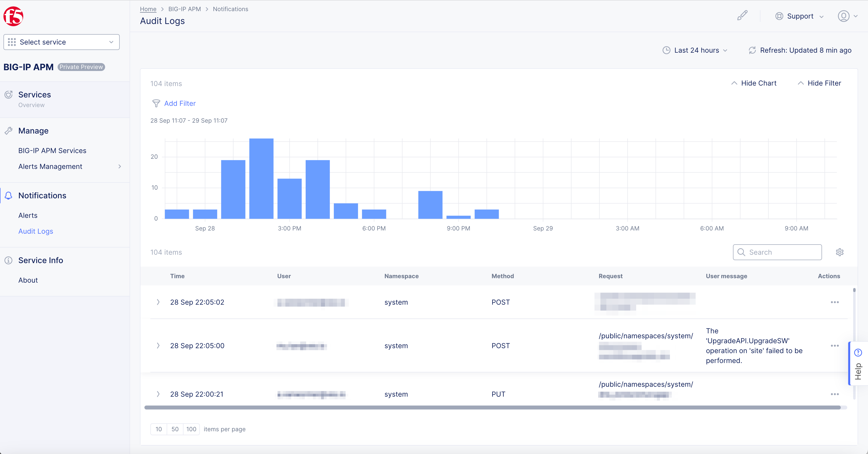Expand the 28 Sep 22:00:21 log row
The image size is (868, 454).
tap(158, 394)
